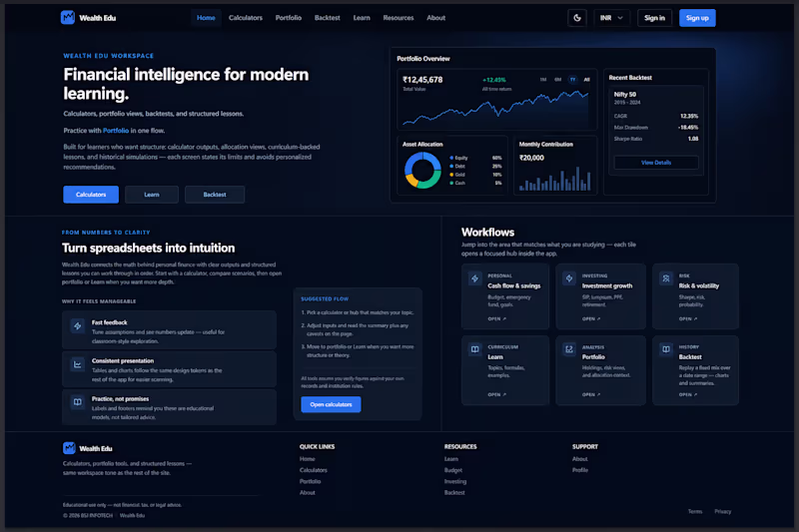Click the Learn curriculum book icon

coord(475,349)
